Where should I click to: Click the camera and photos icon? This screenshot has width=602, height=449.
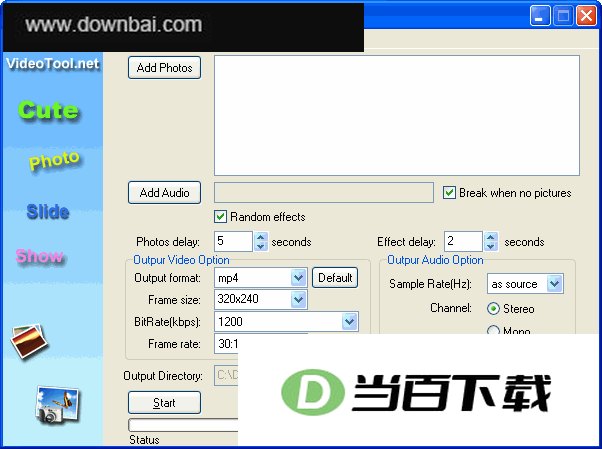click(x=57, y=405)
